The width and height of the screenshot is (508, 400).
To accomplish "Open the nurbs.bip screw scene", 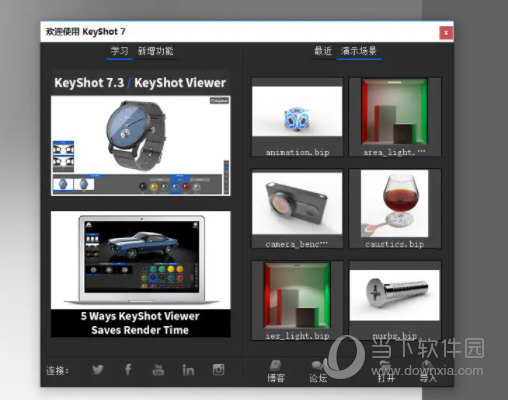I will pyautogui.click(x=395, y=301).
